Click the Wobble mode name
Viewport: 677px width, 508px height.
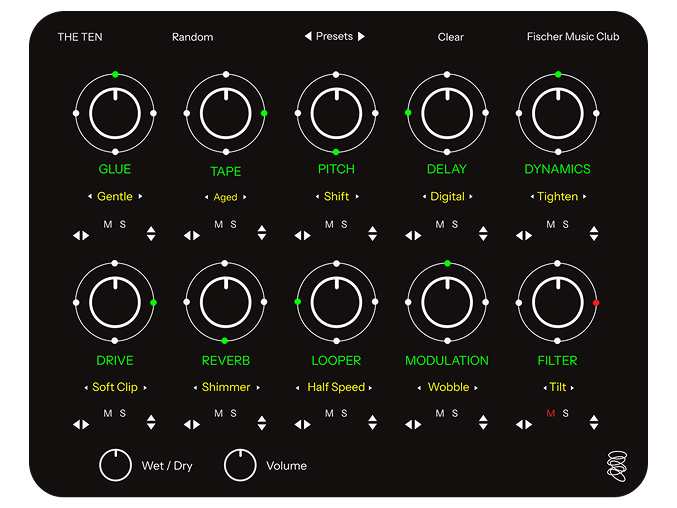(449, 387)
